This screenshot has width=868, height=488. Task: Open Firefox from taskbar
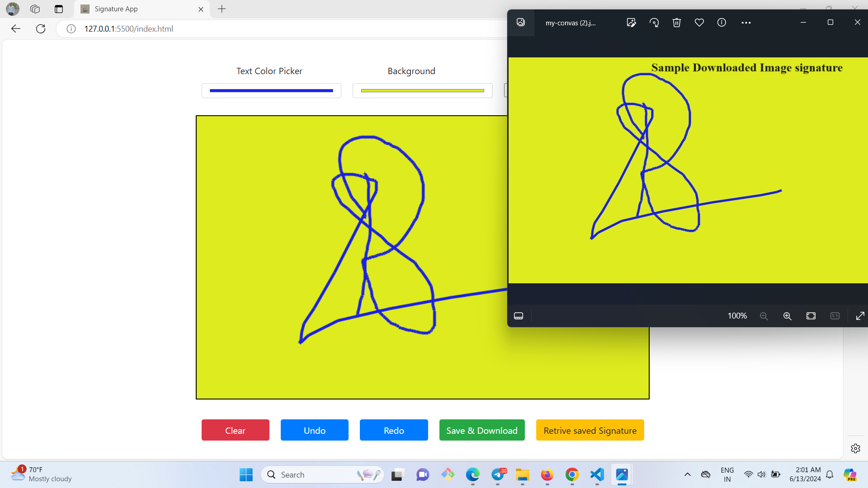coord(547,475)
